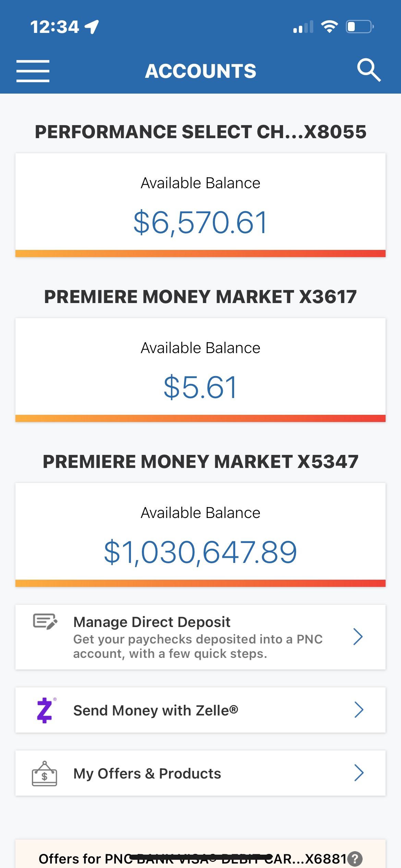
Task: View Premiere Money Market X3617 balance card
Action: [200, 370]
